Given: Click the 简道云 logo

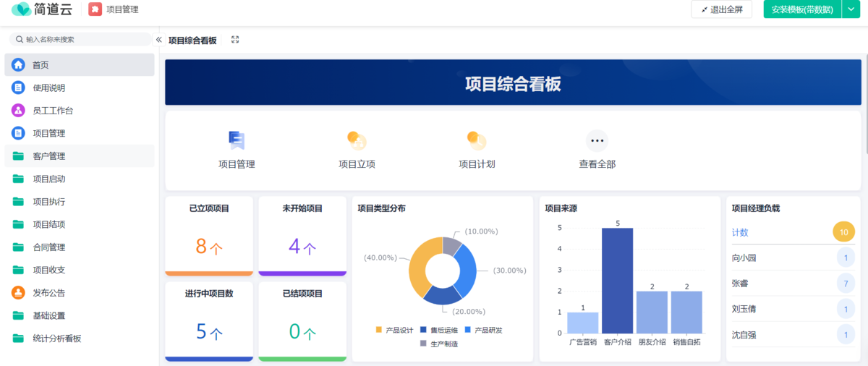Looking at the screenshot, I should [x=41, y=9].
